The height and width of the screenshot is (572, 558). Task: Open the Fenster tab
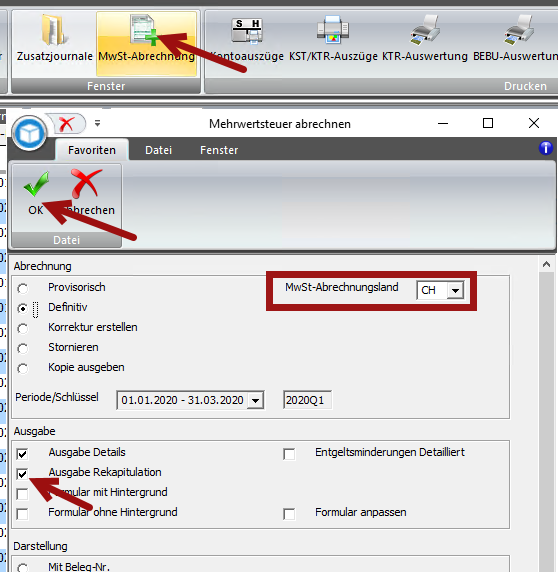pos(219,150)
